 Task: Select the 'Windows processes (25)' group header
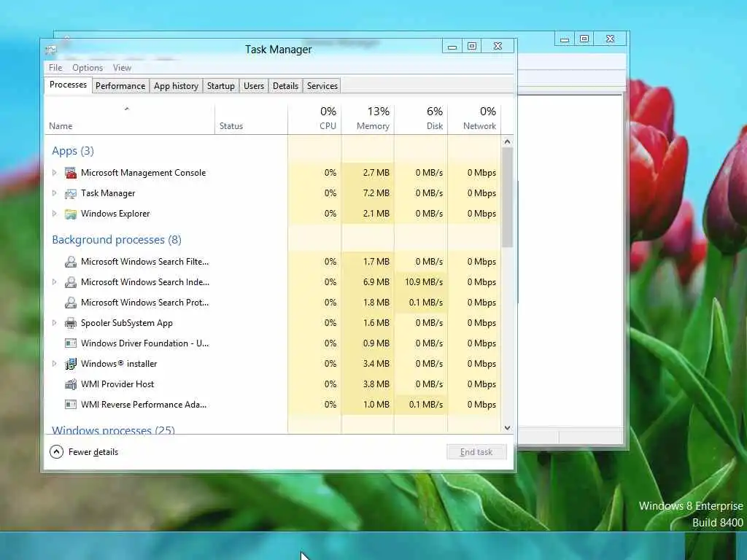click(113, 429)
